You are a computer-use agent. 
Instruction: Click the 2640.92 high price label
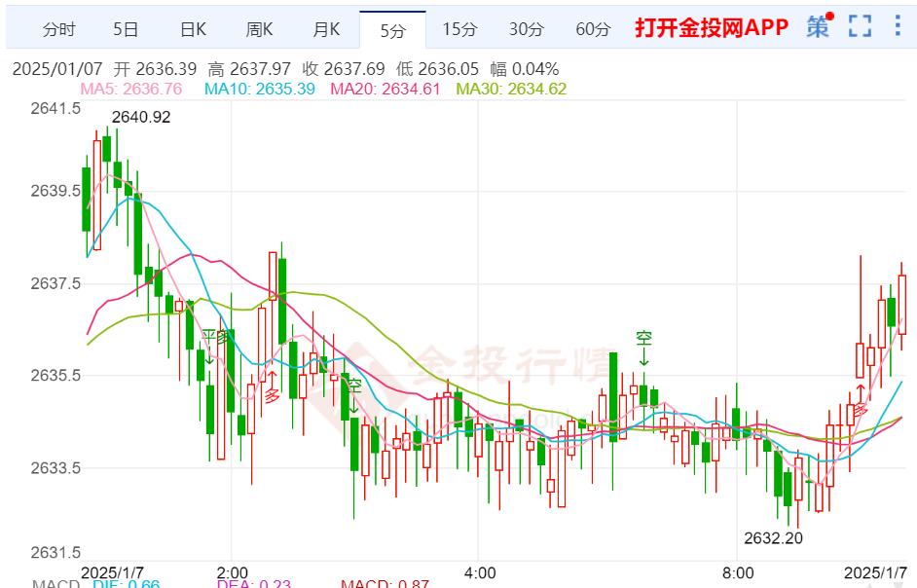[141, 117]
